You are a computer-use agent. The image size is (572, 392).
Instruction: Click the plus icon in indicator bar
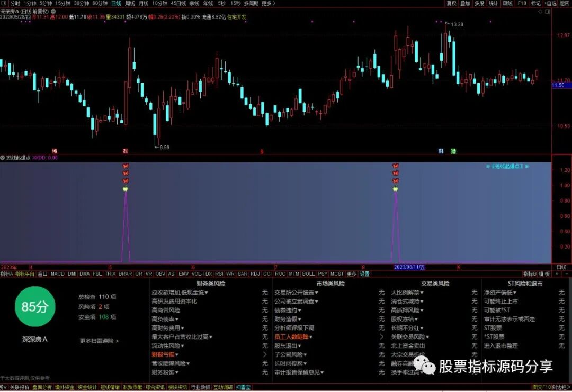(x=557, y=274)
